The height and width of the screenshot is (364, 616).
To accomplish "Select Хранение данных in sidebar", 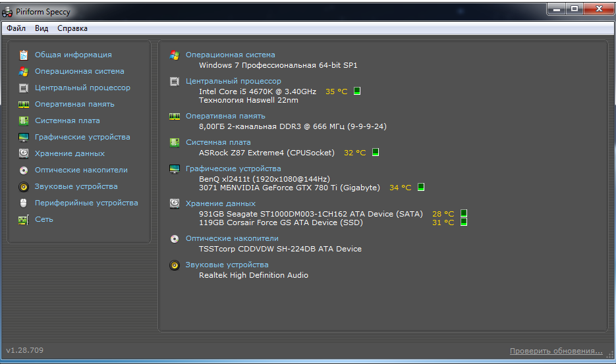I will [70, 154].
